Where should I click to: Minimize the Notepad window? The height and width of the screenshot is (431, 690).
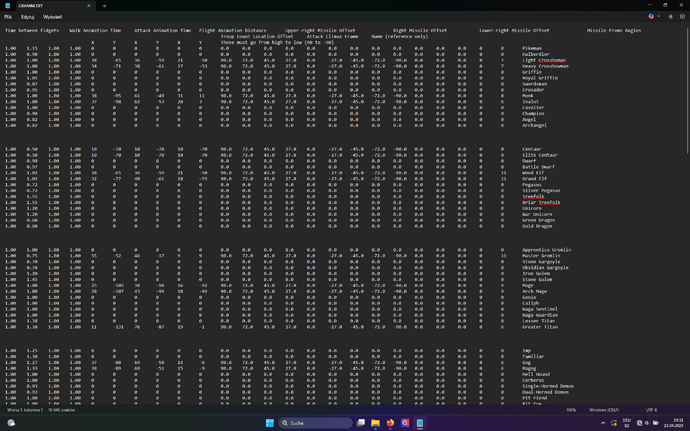pyautogui.click(x=650, y=5)
